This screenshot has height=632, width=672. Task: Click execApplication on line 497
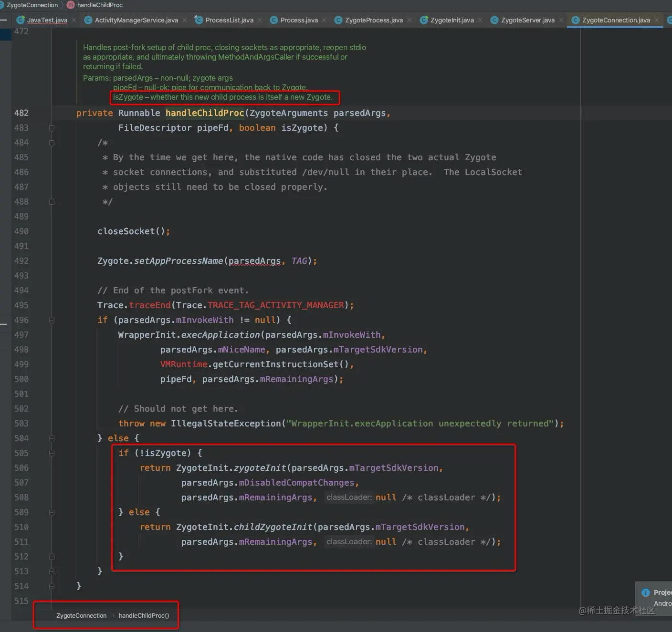(x=220, y=335)
